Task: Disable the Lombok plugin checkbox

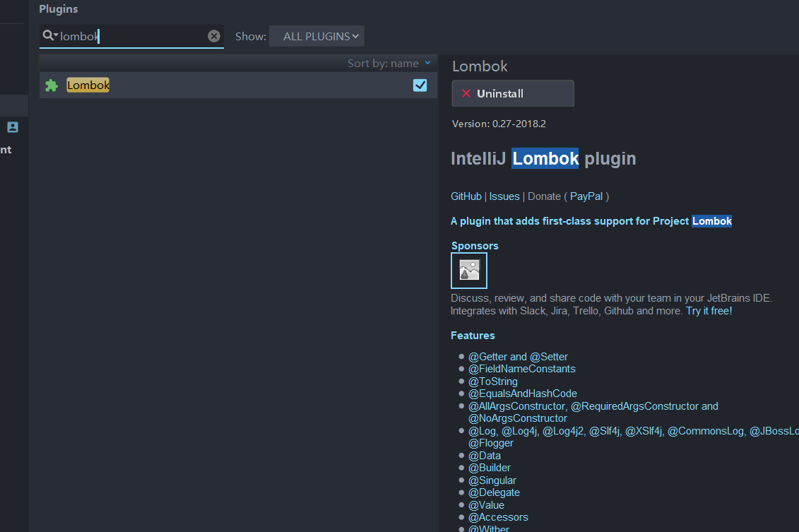Action: [420, 85]
